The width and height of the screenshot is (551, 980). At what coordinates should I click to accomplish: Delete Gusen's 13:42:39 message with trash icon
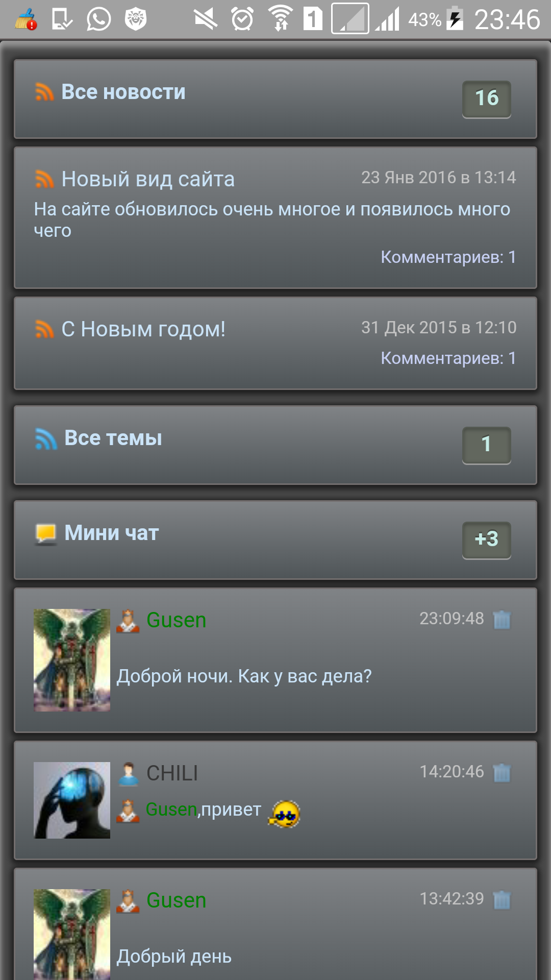502,900
